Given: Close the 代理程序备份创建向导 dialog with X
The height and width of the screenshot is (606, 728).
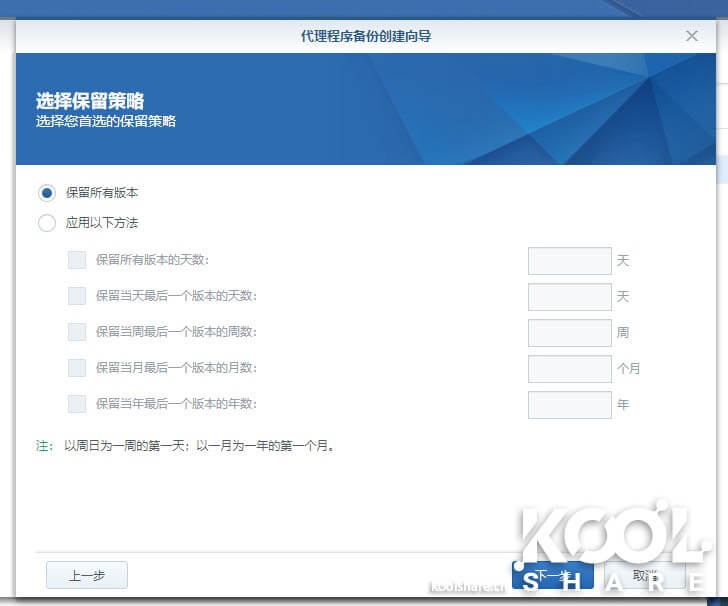Looking at the screenshot, I should pos(691,35).
